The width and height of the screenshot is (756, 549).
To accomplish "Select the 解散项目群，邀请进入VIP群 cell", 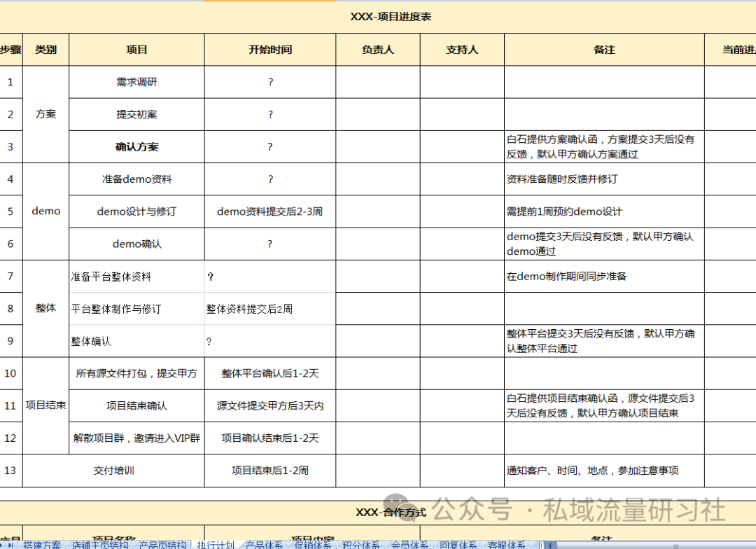I will point(137,438).
